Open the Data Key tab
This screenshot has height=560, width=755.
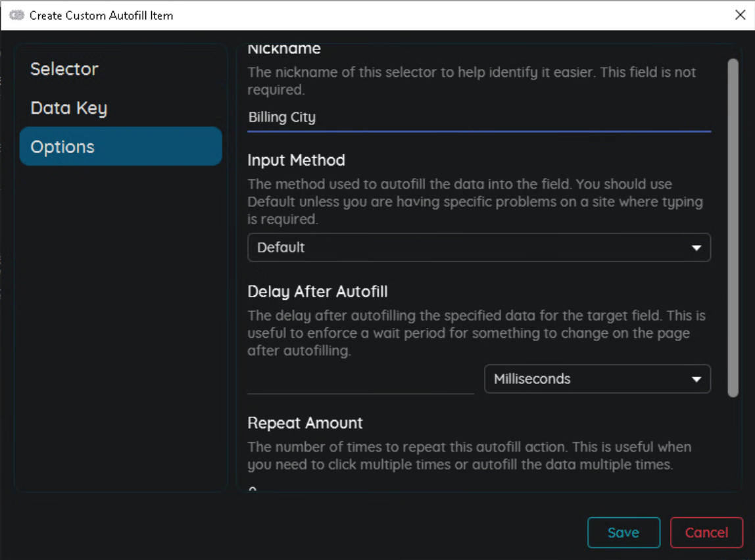tap(68, 108)
